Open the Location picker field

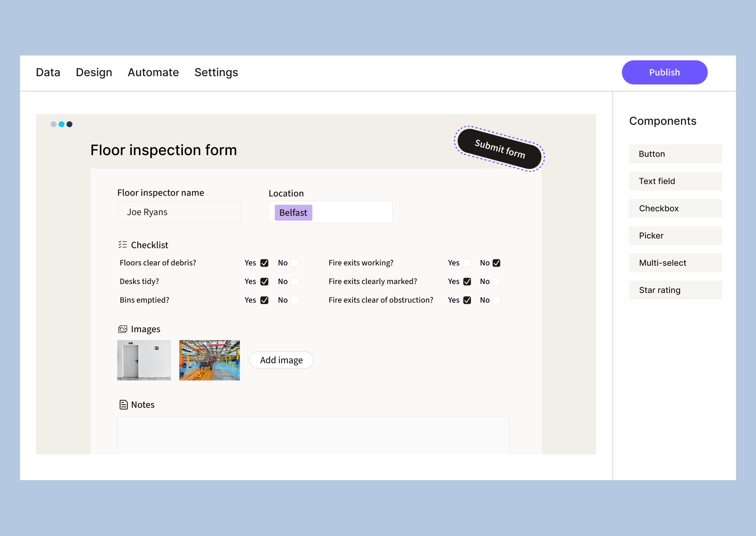[352, 212]
